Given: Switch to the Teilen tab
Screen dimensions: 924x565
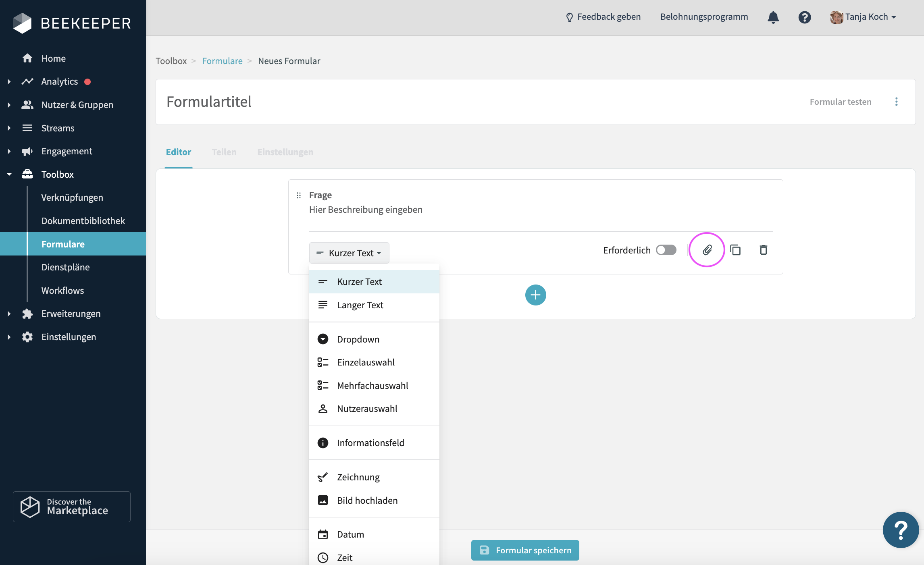Looking at the screenshot, I should click(224, 152).
